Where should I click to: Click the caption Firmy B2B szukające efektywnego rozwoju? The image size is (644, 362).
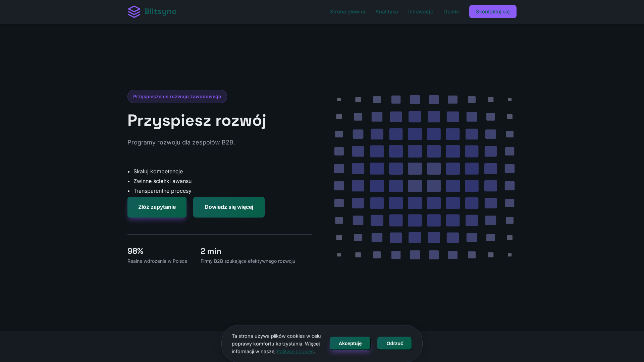pos(248,261)
